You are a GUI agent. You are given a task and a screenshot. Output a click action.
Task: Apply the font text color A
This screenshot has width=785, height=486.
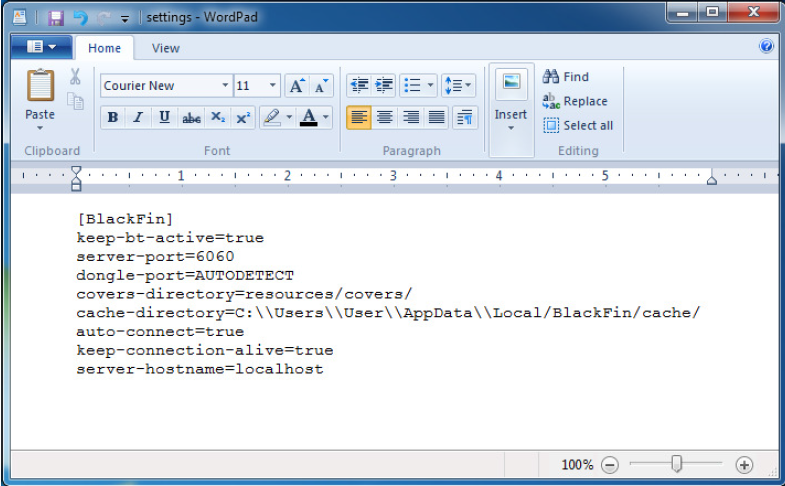pos(309,118)
